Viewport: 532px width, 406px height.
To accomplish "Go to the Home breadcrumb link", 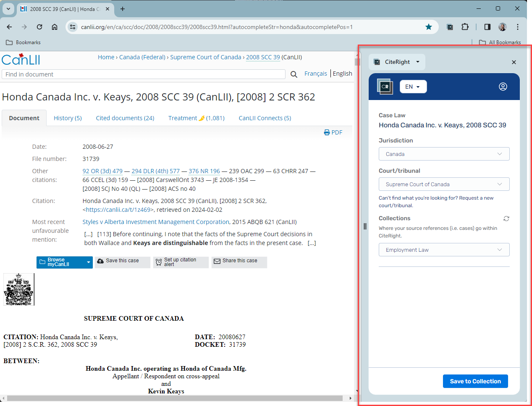I will [x=106, y=57].
